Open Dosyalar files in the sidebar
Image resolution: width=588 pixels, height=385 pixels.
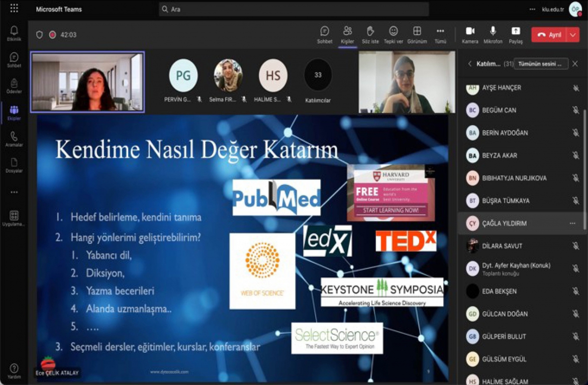click(x=14, y=165)
